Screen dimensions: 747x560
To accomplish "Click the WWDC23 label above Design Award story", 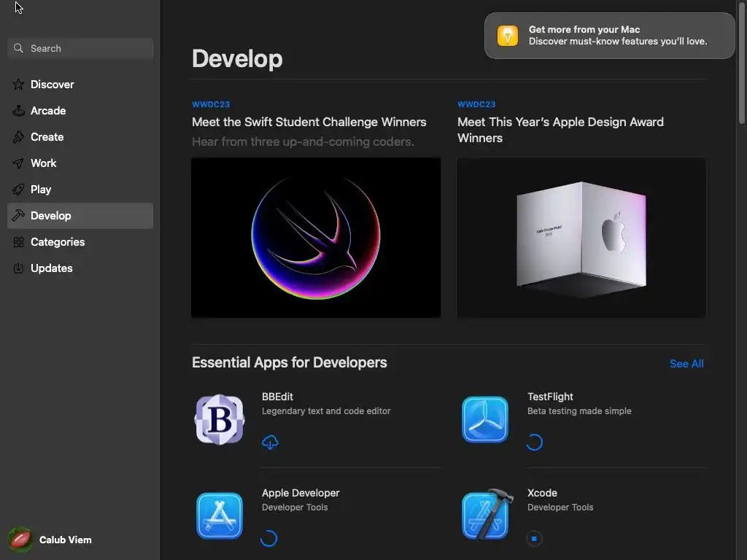I will [476, 104].
